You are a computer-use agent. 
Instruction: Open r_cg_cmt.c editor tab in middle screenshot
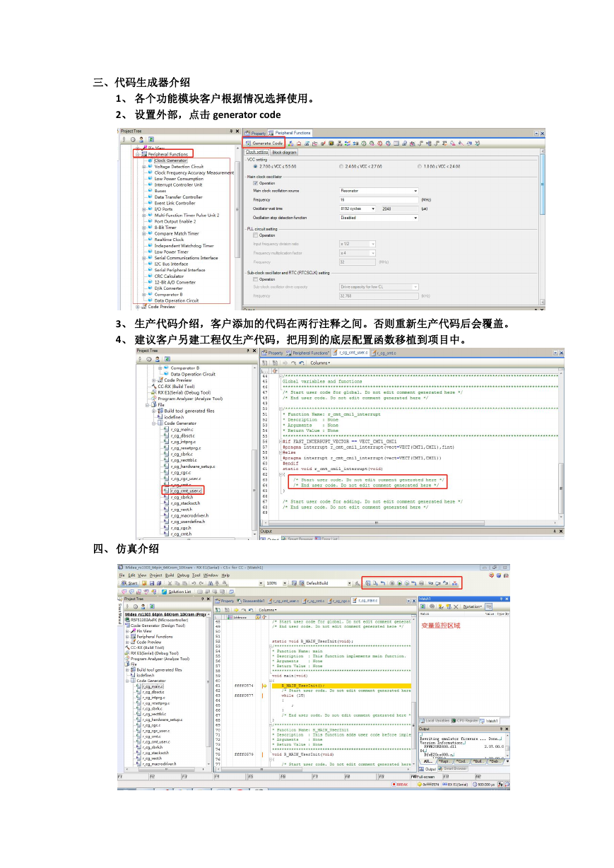coord(384,352)
